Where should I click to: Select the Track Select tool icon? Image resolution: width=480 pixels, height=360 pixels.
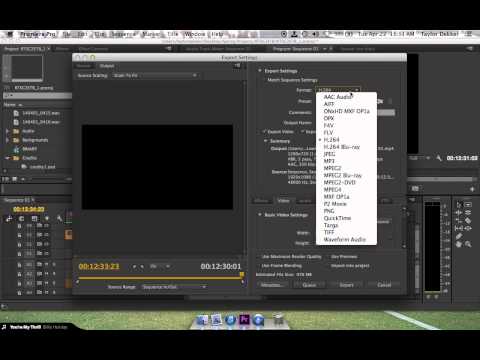tap(468, 204)
